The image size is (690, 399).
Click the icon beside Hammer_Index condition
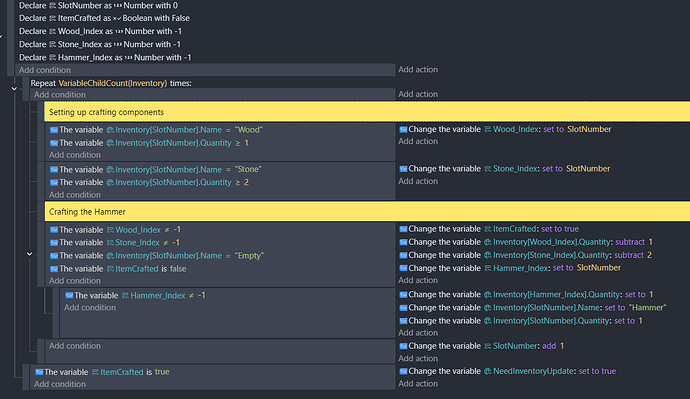[69, 295]
